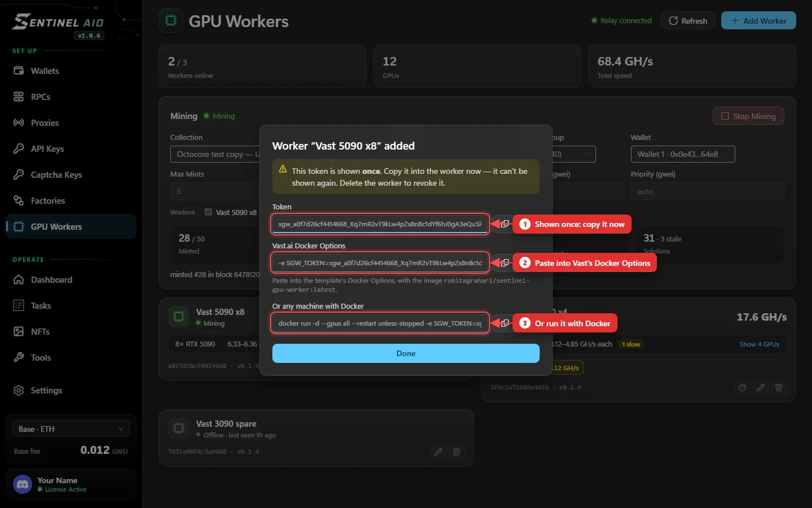Copy Vast.ai Docker Options with copy icon
The height and width of the screenshot is (508, 812).
(505, 263)
